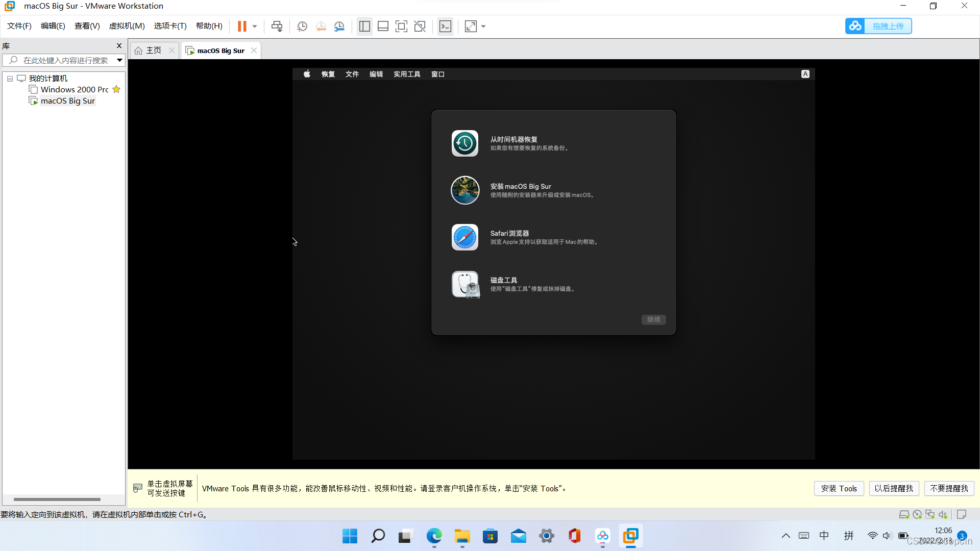
Task: Revert to the previous snapshot
Action: click(x=321, y=26)
